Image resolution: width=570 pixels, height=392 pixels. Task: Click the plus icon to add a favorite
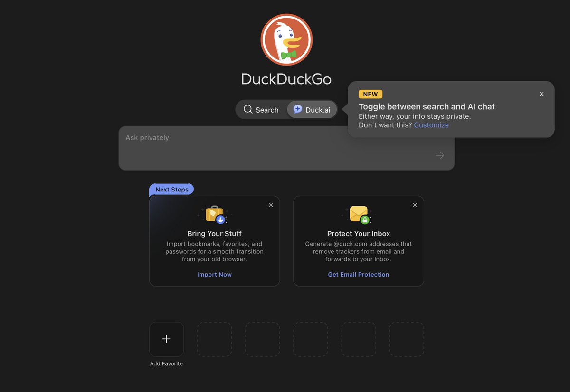coord(166,339)
